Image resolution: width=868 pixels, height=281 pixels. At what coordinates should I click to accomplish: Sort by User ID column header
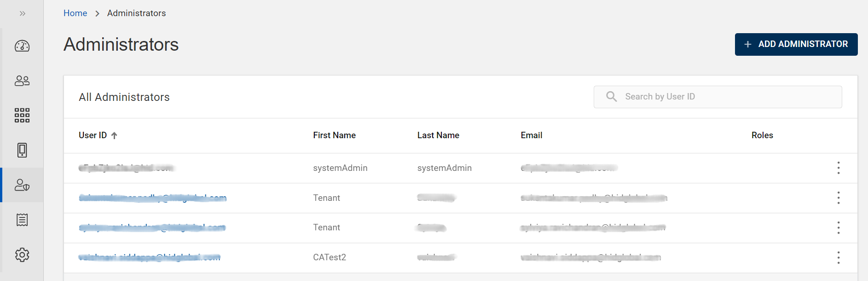(x=93, y=135)
